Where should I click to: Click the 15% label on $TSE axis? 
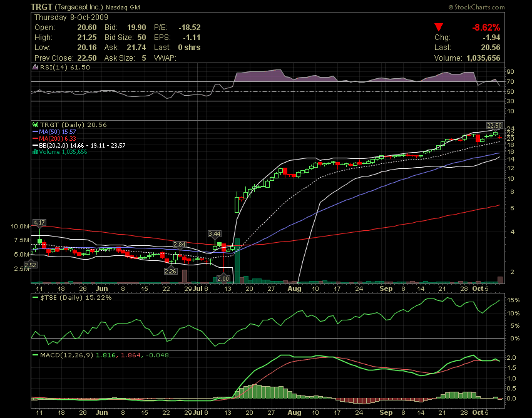tap(513, 300)
